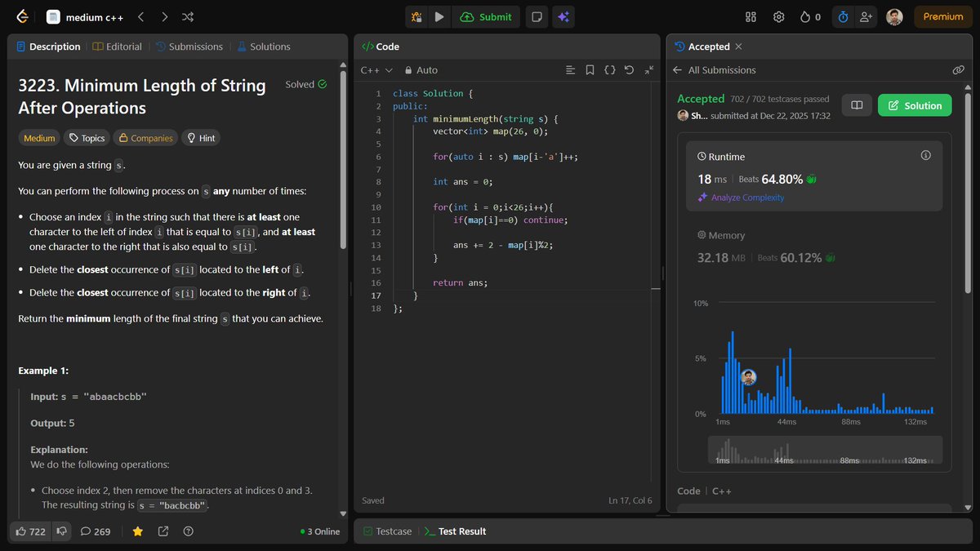980x551 pixels.
Task: Start the stopwatch timer in the header
Action: click(843, 16)
